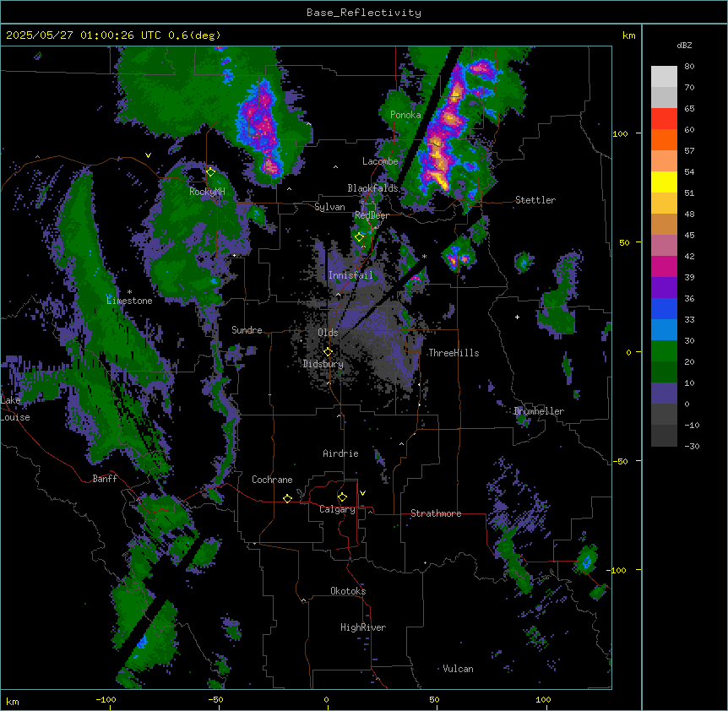Click the dBZ legend heading
Image resolution: width=728 pixels, height=711 pixels.
[684, 46]
